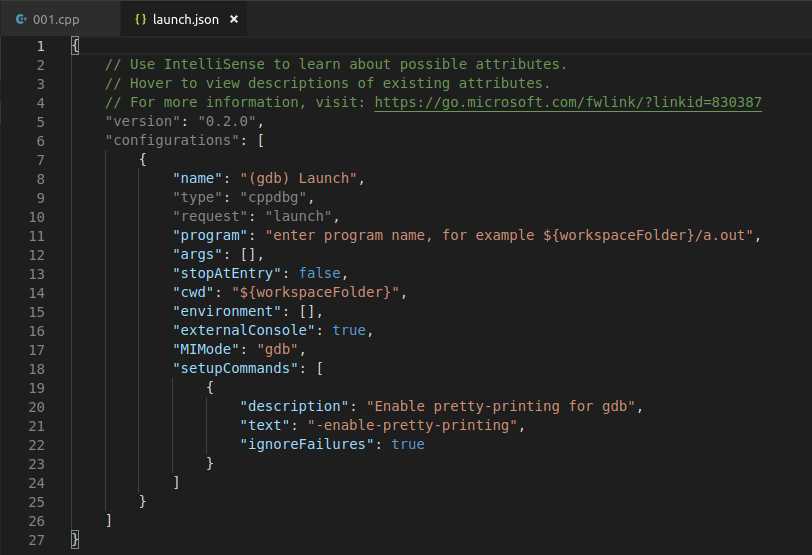Select the launch.json tab

click(185, 19)
